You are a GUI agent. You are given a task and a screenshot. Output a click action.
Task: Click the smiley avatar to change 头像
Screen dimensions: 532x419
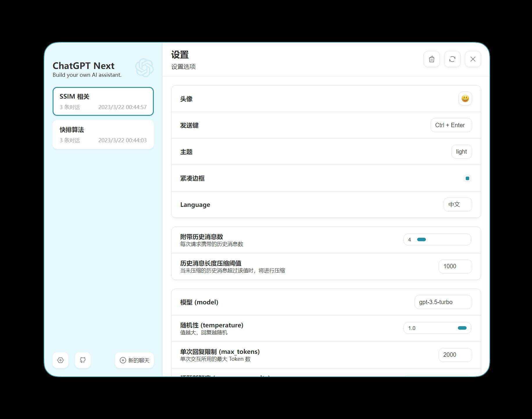pos(465,99)
